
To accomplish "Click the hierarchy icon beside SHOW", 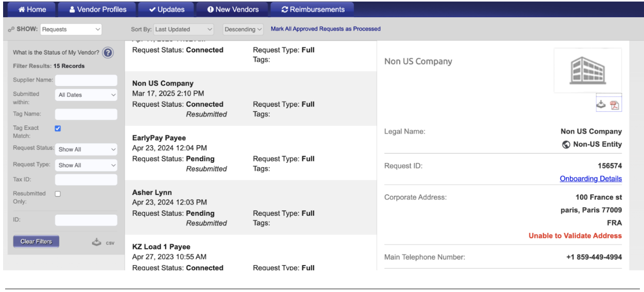I will pyautogui.click(x=11, y=30).
